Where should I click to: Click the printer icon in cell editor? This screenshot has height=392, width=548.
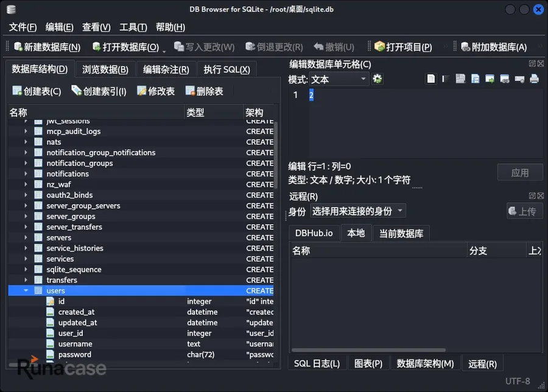535,79
